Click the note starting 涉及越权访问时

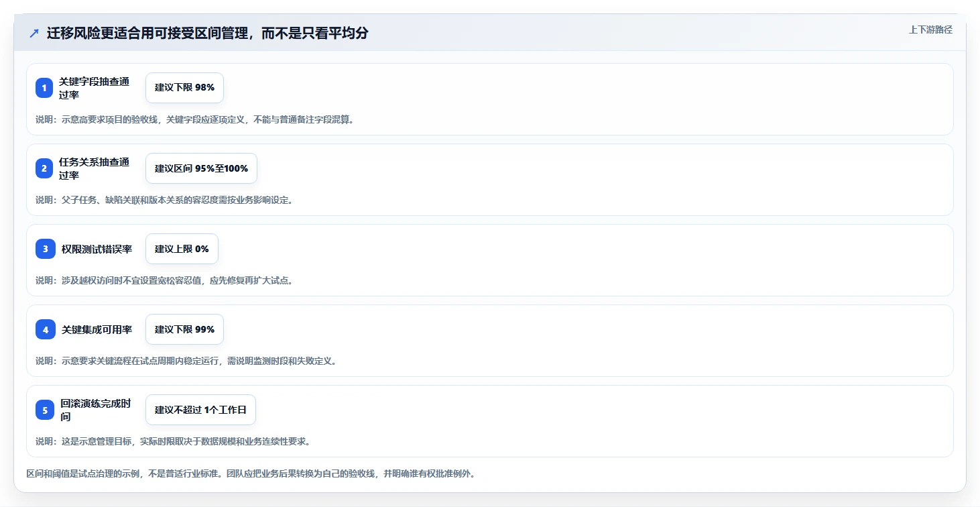[164, 280]
